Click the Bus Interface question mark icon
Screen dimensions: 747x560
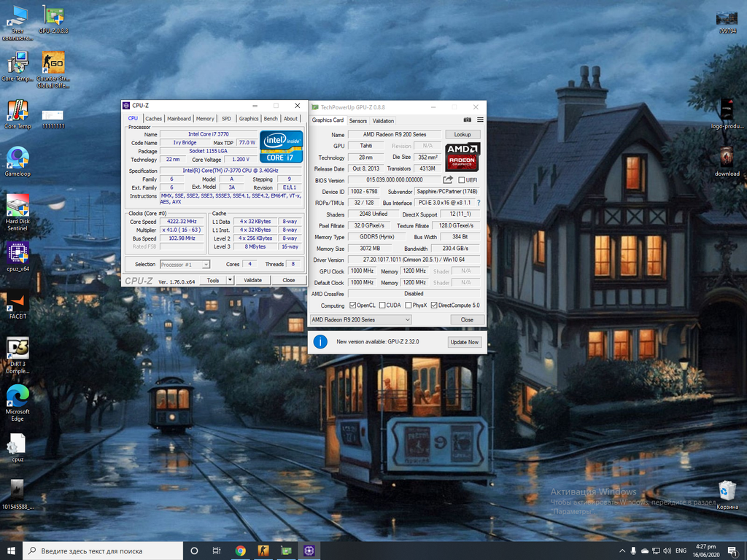(x=479, y=203)
